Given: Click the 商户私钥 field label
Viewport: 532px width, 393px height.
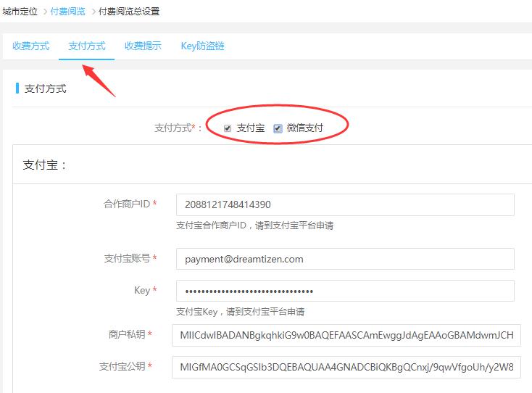Looking at the screenshot, I should [125, 334].
